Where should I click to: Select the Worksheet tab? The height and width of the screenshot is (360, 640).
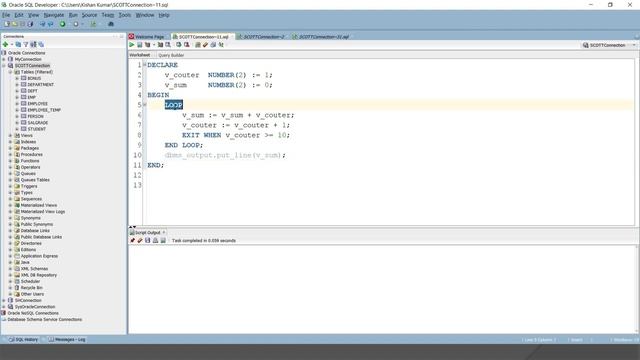point(140,55)
